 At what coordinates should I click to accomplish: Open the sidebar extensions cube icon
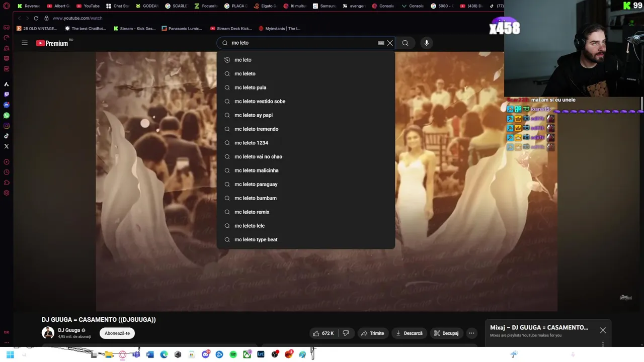(x=7, y=183)
